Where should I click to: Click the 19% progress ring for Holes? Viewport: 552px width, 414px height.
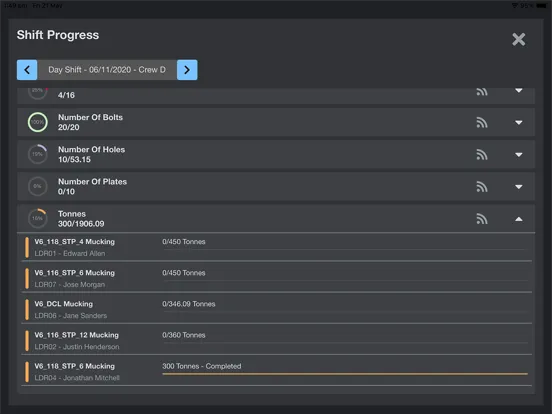pos(38,154)
